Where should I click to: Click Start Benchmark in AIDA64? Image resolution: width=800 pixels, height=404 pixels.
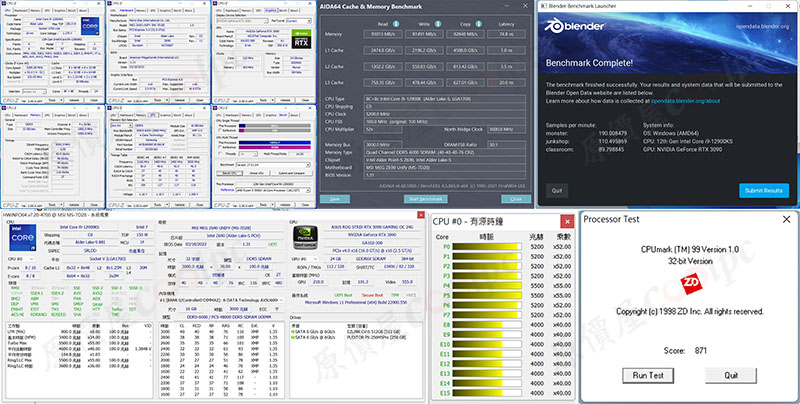tap(426, 199)
